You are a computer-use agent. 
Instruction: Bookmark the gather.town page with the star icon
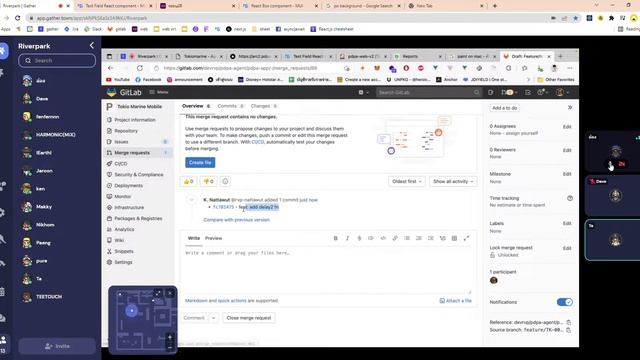(x=576, y=18)
